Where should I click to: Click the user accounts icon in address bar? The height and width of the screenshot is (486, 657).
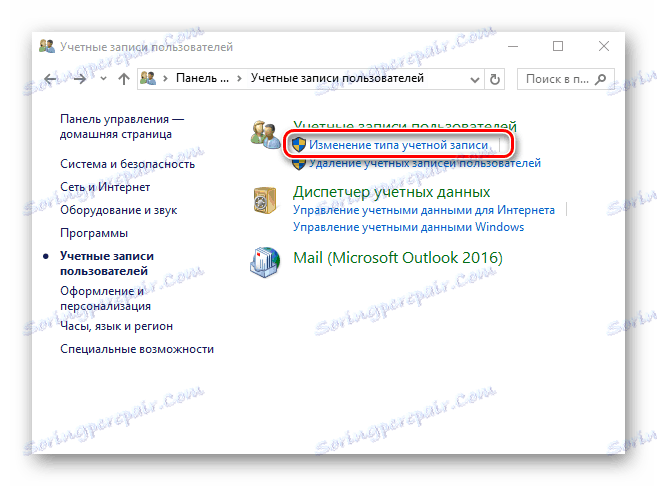pos(148,78)
